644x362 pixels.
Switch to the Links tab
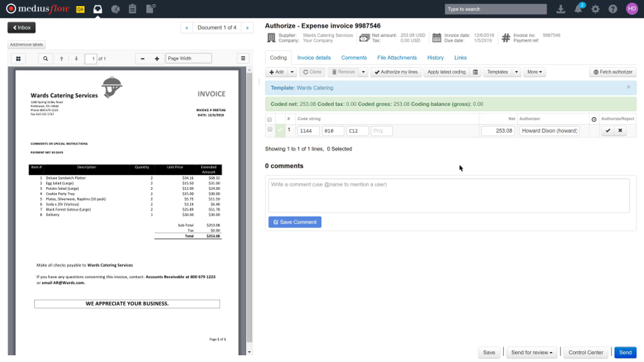[x=460, y=58]
